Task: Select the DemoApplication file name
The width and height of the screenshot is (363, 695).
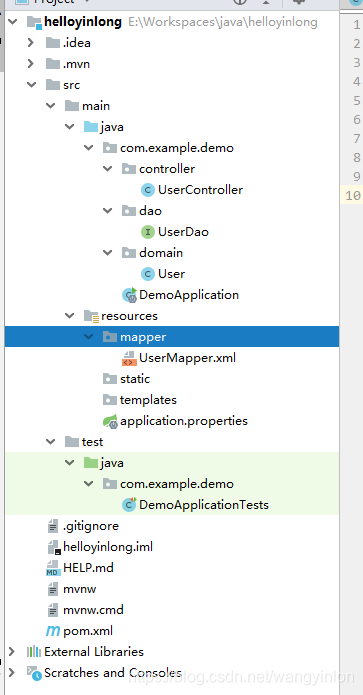Action: click(x=189, y=295)
